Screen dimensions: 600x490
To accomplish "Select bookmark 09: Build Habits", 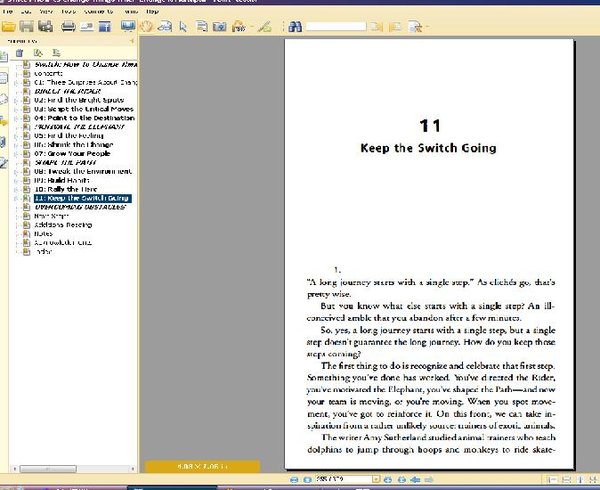I will 62,180.
